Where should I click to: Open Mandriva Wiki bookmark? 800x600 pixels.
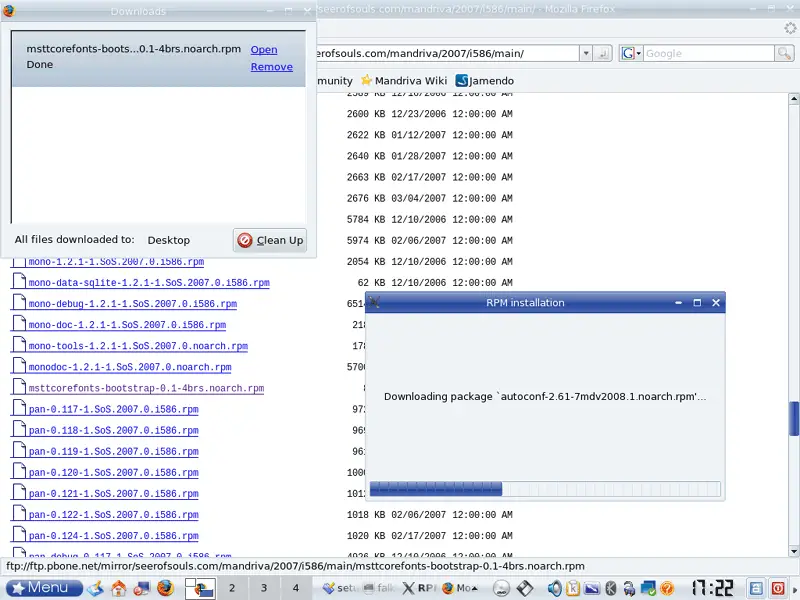(x=404, y=81)
